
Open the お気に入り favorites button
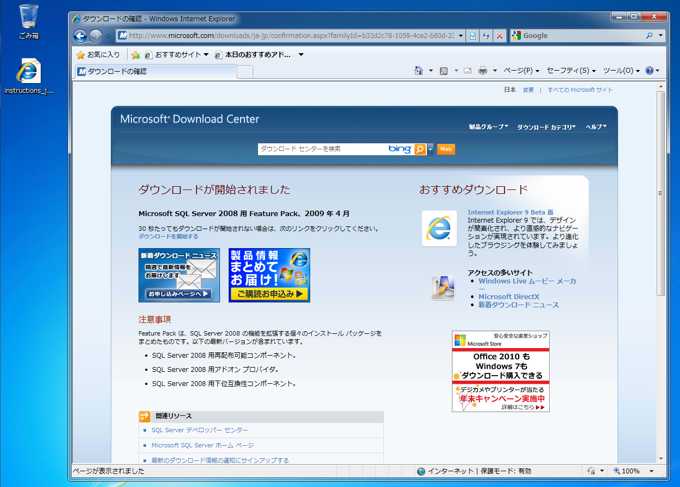point(98,55)
